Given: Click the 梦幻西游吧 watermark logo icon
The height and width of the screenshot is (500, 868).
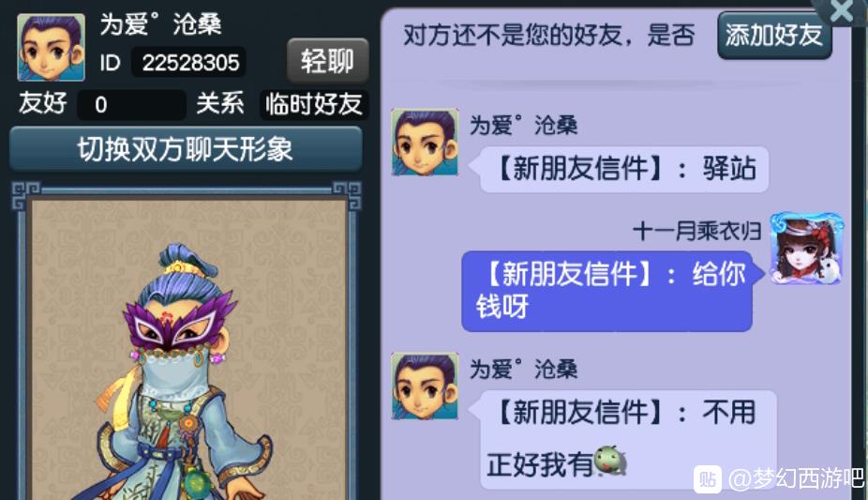Looking at the screenshot, I should click(x=708, y=478).
